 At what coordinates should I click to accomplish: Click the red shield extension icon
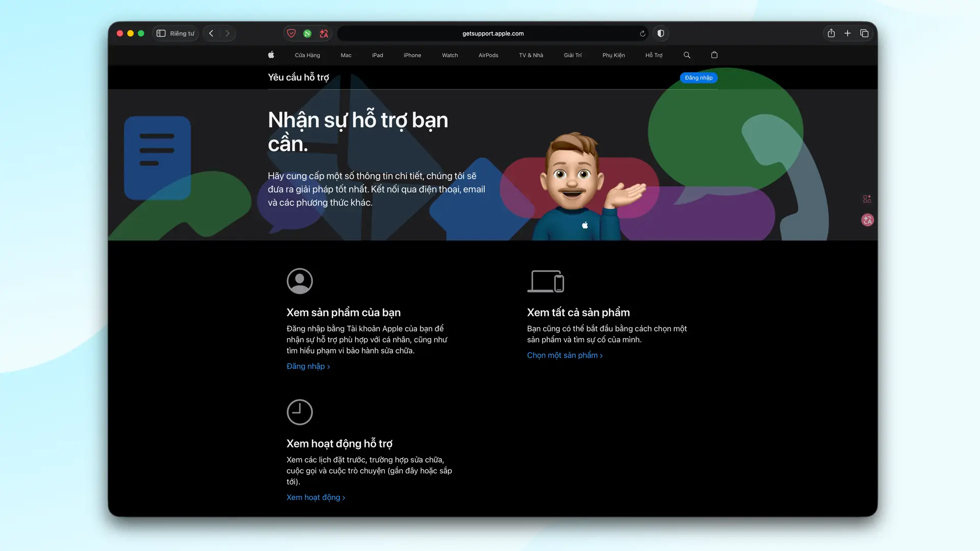point(291,33)
